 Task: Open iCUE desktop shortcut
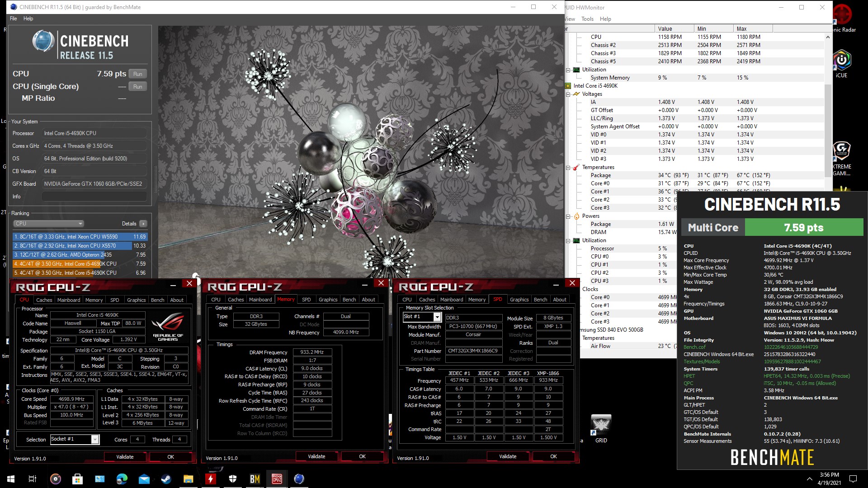[842, 64]
